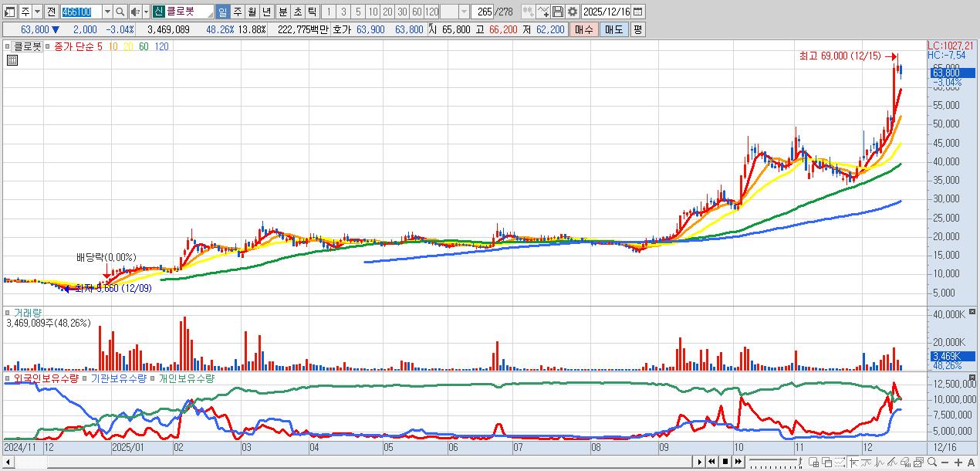Select the 초 second period button
980x471 pixels.
pyautogui.click(x=297, y=12)
